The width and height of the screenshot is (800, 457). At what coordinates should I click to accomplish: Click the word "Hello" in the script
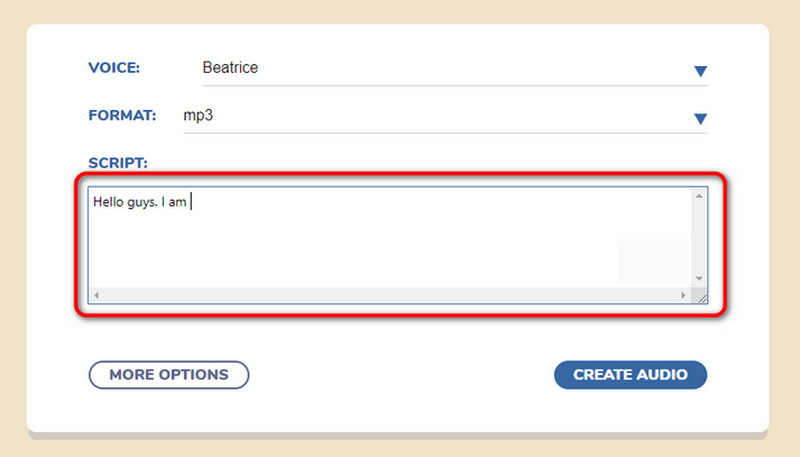pos(109,202)
